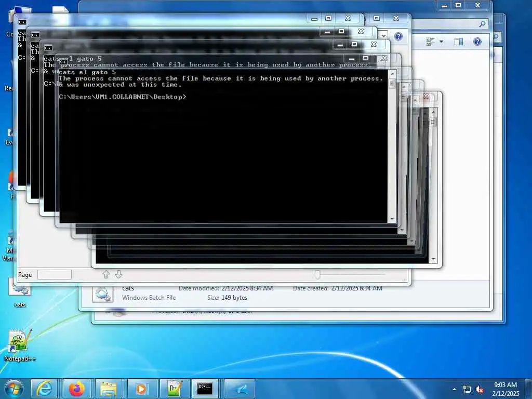Click the Command Prompt taskbar button

click(206, 389)
